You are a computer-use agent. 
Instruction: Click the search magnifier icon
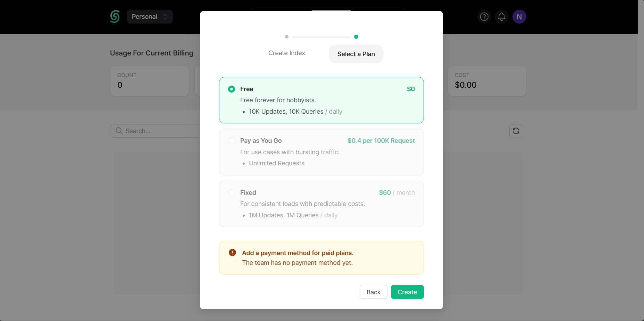119,131
